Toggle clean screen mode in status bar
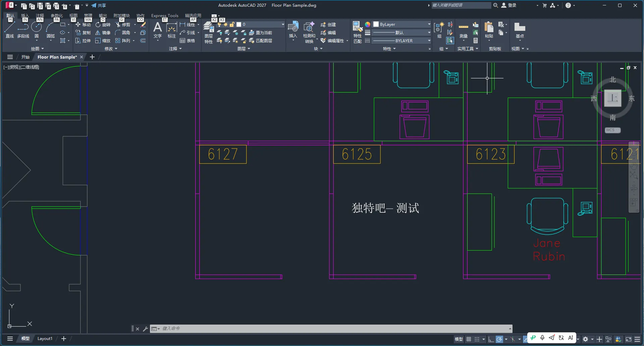This screenshot has height=346, width=644. point(629,339)
